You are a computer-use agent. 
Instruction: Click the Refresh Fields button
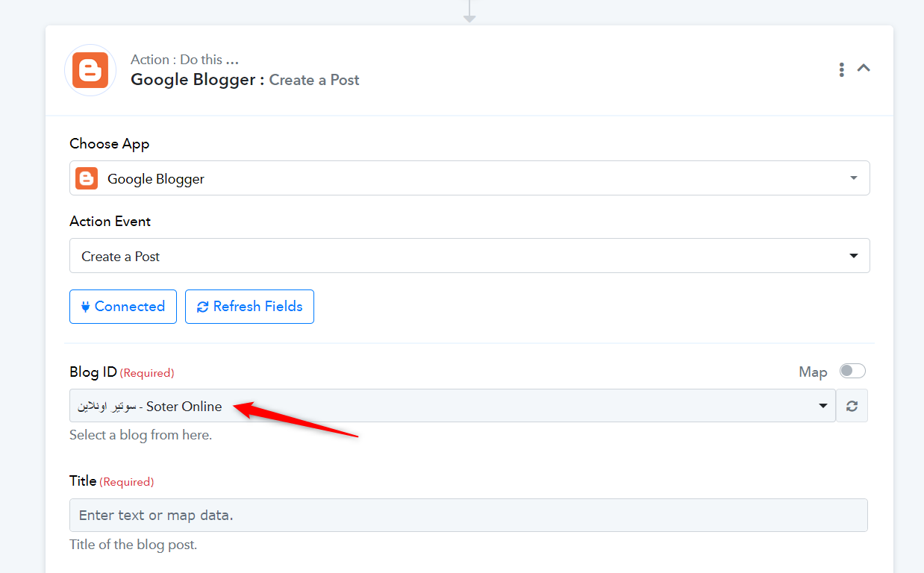click(x=249, y=307)
